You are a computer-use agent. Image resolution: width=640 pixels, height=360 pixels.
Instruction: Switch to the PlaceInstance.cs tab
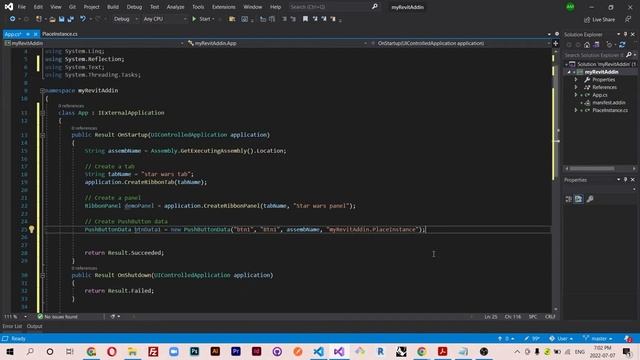click(60, 34)
